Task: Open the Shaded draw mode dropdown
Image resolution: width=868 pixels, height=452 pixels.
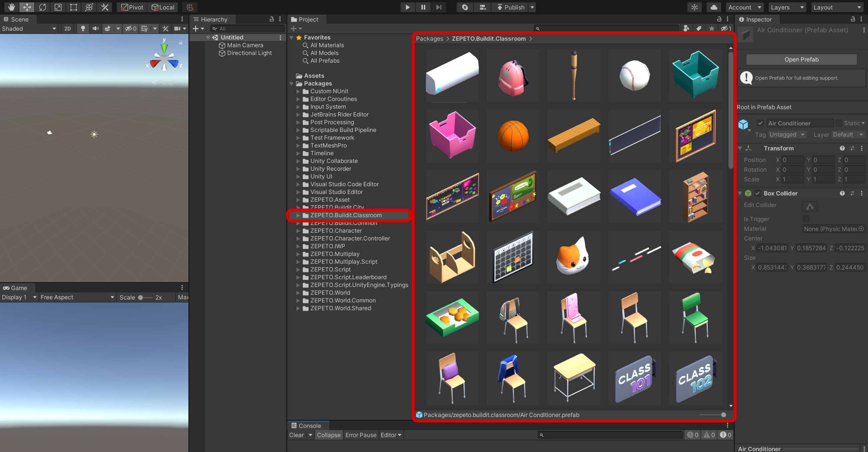Action: point(29,29)
